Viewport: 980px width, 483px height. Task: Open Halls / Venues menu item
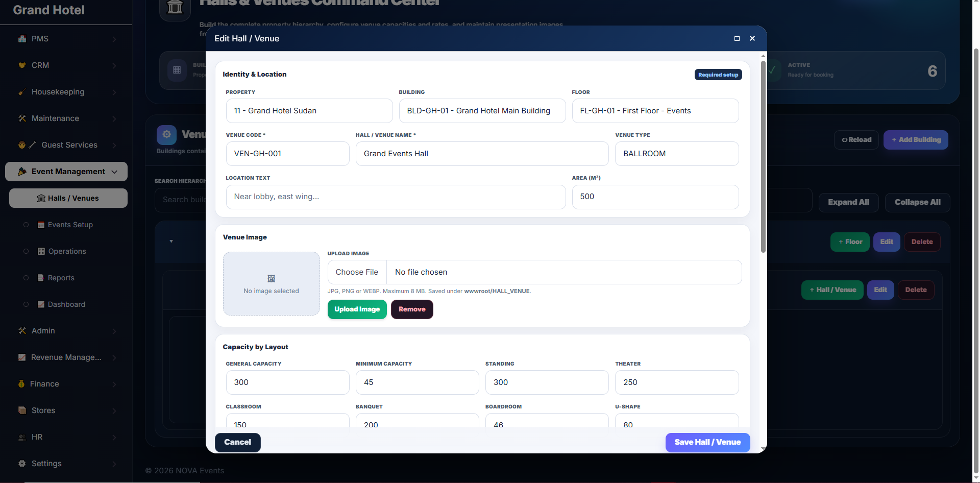point(68,198)
